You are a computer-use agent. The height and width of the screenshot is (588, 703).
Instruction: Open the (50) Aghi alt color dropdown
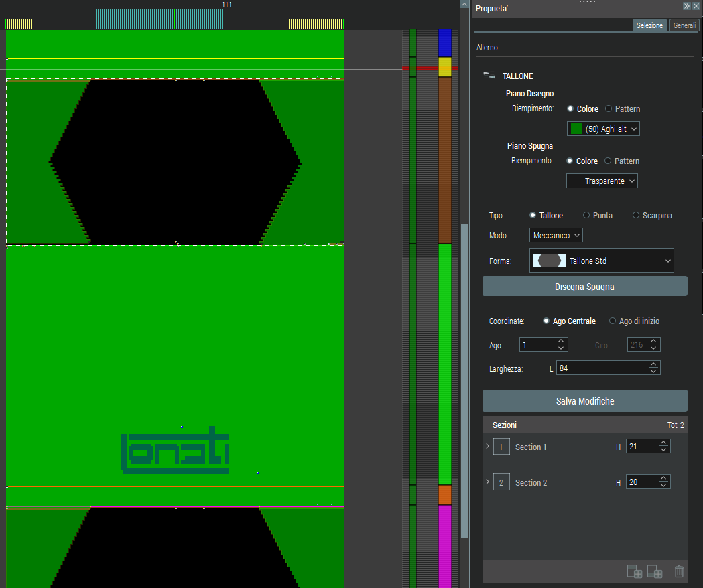tap(603, 129)
